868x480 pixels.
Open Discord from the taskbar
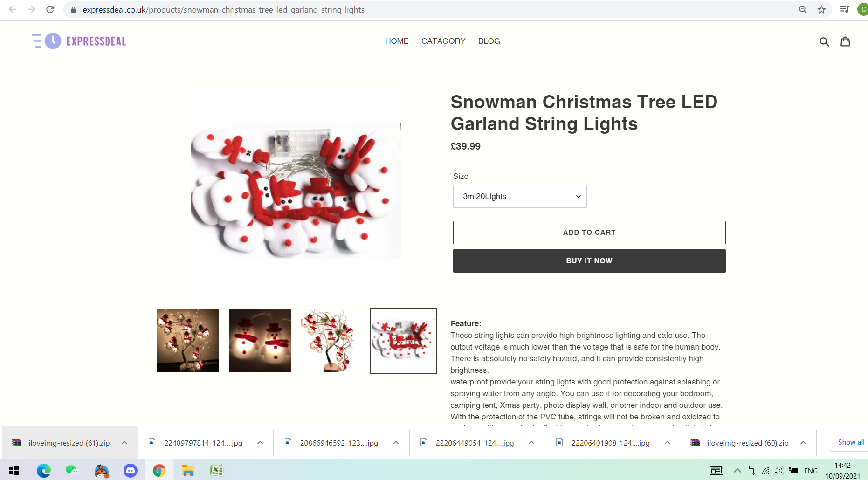tap(131, 471)
